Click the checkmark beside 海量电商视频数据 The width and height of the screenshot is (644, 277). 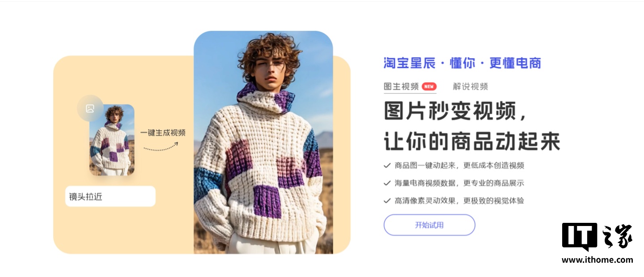coord(387,183)
